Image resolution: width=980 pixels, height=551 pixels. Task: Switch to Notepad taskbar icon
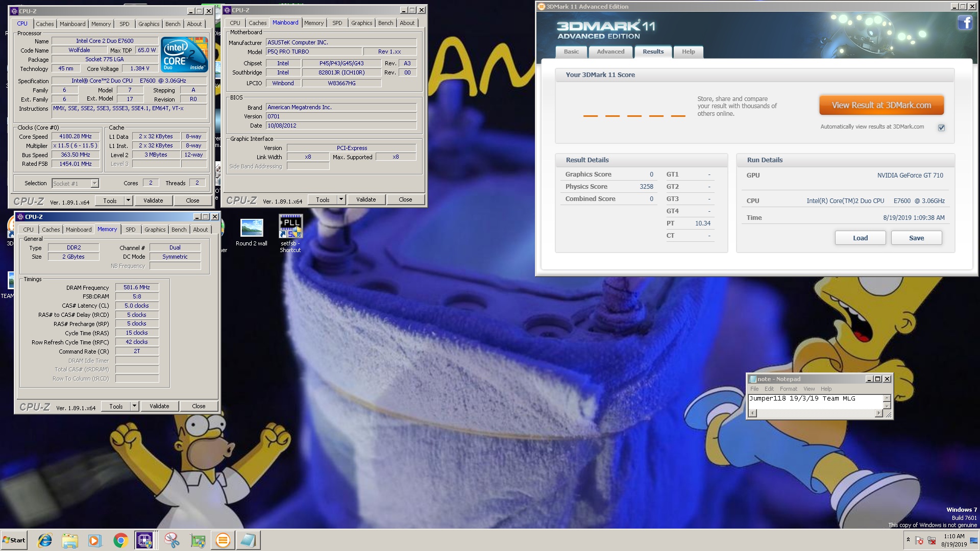[248, 540]
